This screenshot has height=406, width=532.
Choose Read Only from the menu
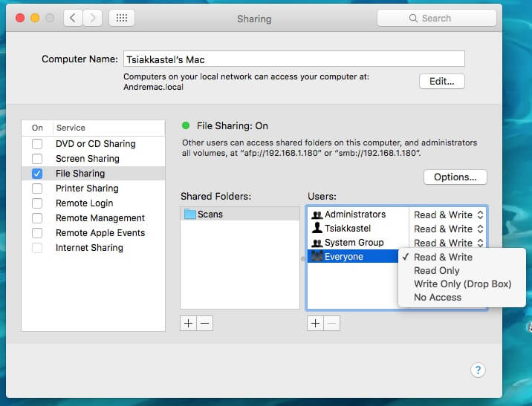tap(437, 271)
